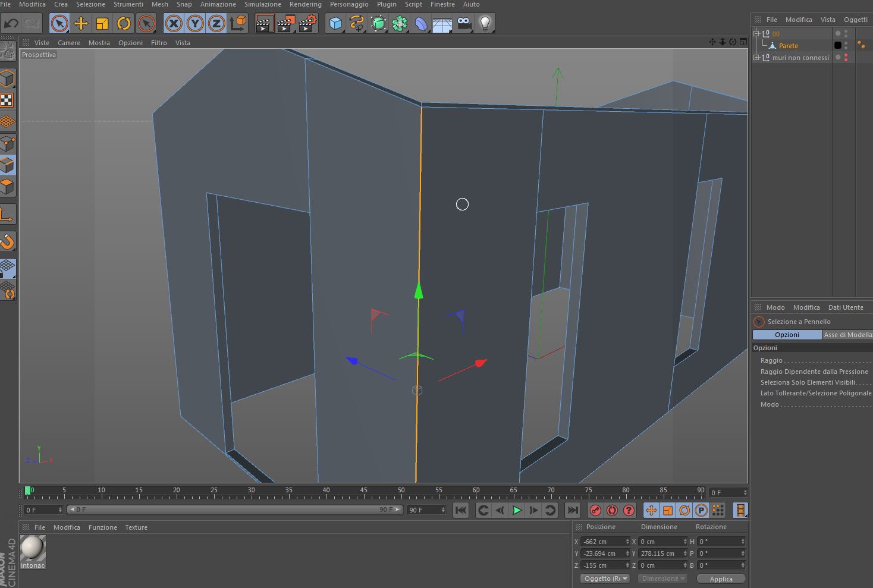Toggle position keyframe recording
This screenshot has width=873, height=588.
tap(651, 510)
